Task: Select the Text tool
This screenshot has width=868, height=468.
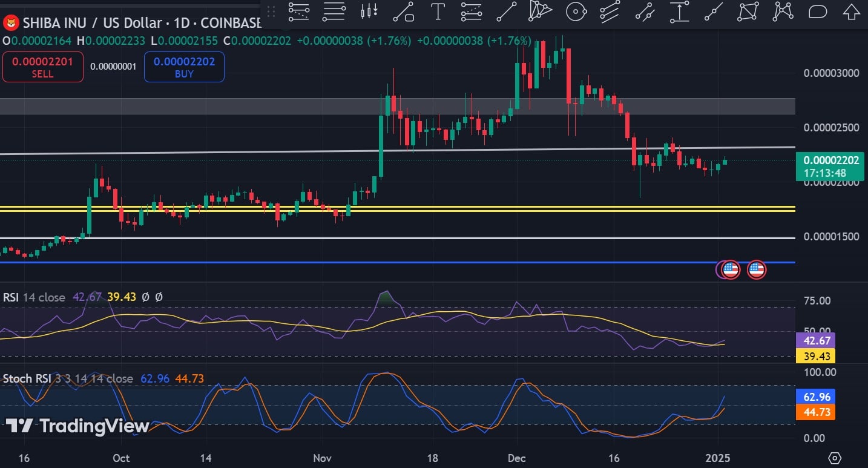Action: click(x=438, y=11)
